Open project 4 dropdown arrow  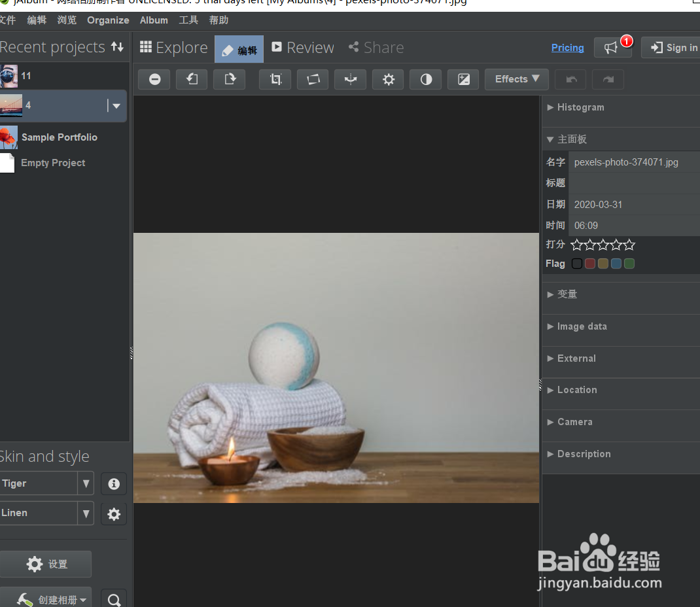point(116,106)
